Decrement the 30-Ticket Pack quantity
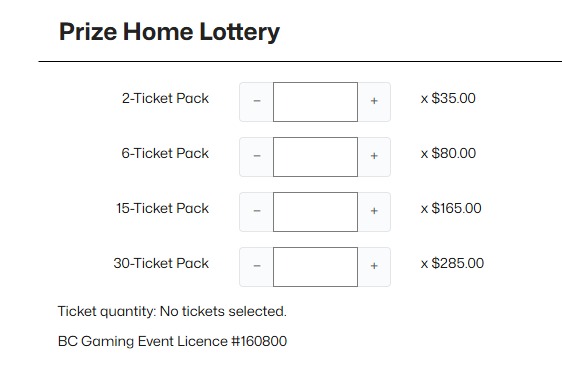This screenshot has width=562, height=381. tap(257, 267)
